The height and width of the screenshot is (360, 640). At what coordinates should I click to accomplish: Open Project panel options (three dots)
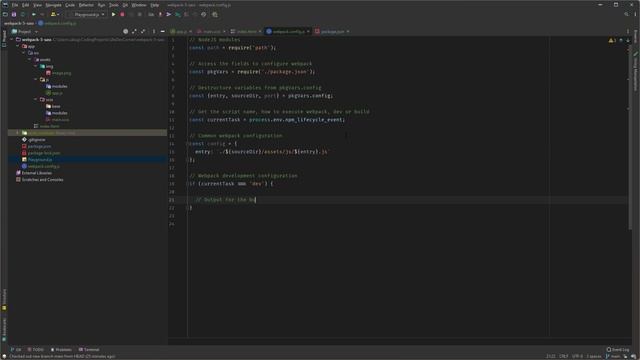click(x=154, y=31)
